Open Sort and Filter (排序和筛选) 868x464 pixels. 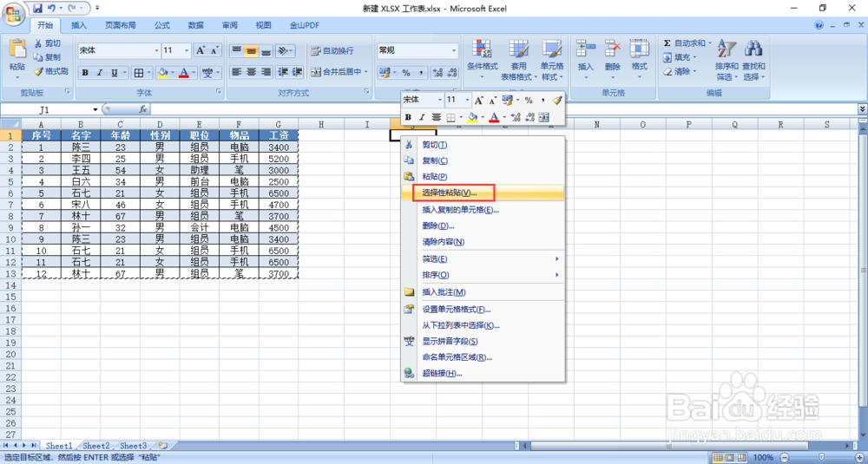click(x=725, y=60)
